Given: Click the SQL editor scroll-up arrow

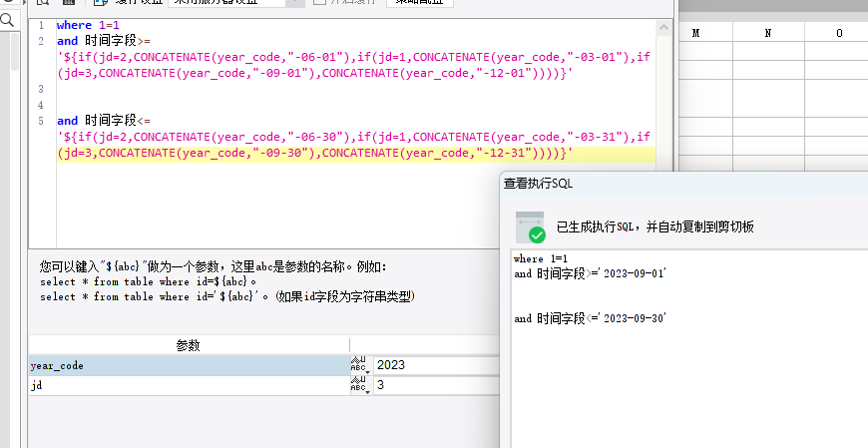Looking at the screenshot, I should (x=663, y=27).
